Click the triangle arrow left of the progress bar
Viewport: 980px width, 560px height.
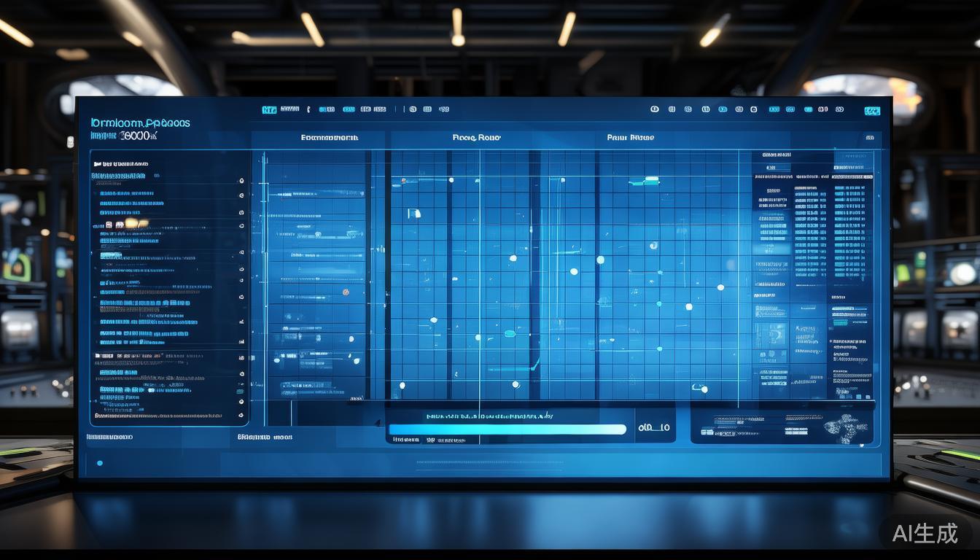click(378, 422)
